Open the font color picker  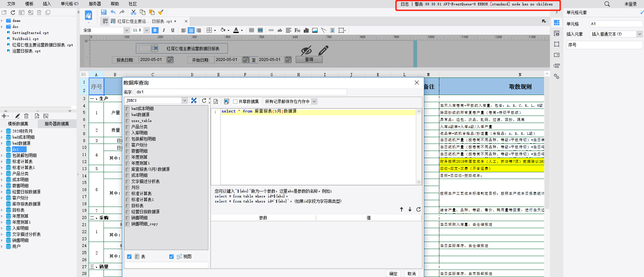coord(242,30)
